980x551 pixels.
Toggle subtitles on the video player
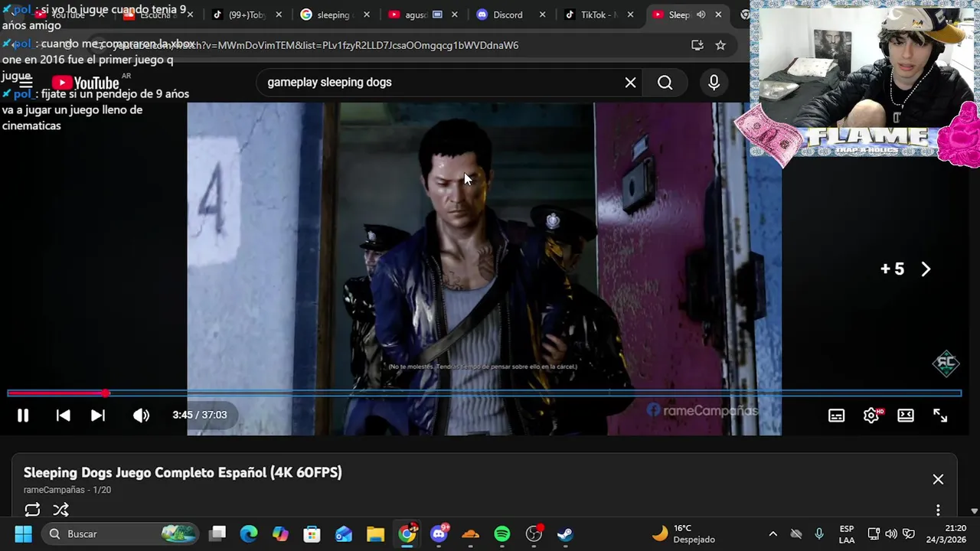coord(836,416)
